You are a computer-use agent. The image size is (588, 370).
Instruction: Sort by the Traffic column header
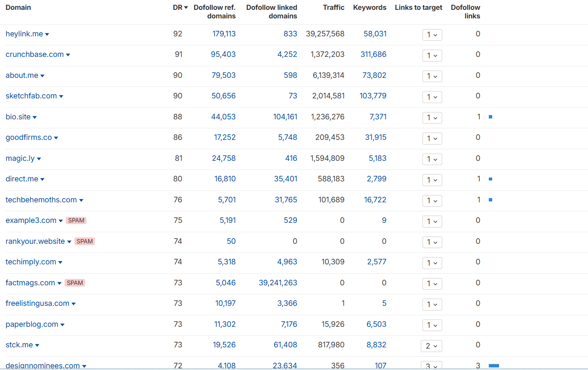click(x=334, y=8)
